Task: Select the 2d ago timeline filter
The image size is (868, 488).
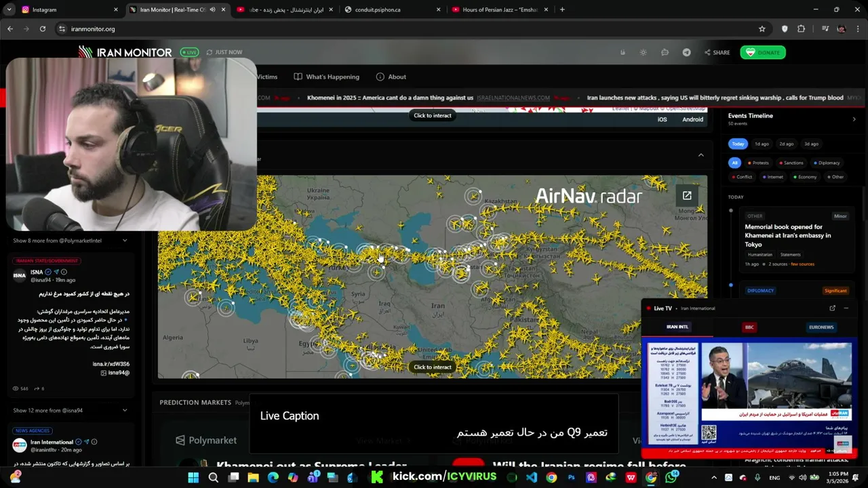Action: pyautogui.click(x=787, y=144)
